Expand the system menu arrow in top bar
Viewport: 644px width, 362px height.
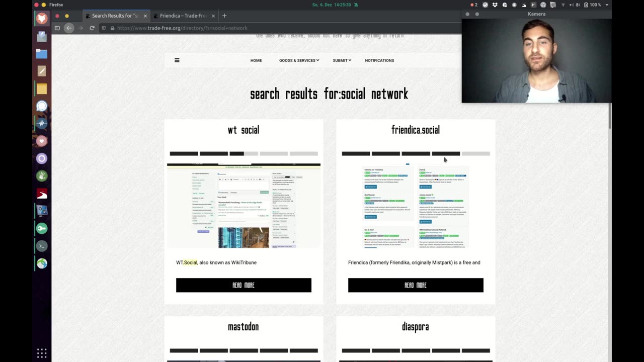[607, 5]
